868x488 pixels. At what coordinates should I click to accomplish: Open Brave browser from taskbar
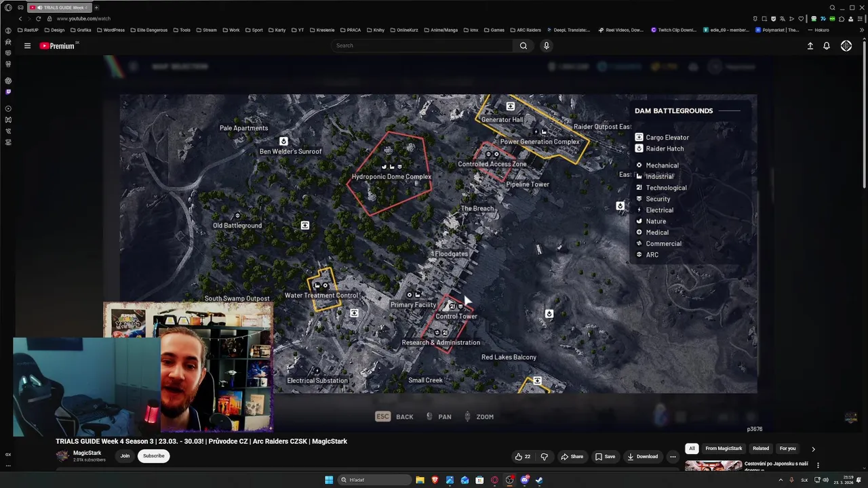coord(435,480)
